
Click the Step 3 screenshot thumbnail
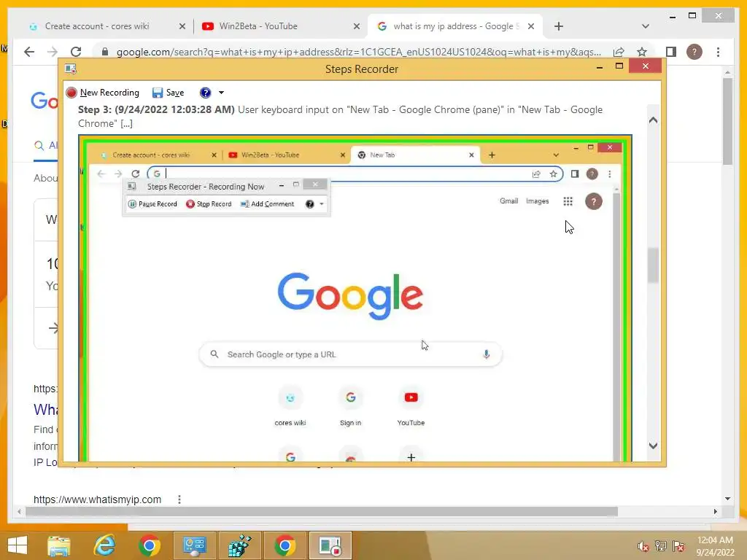tap(355, 298)
